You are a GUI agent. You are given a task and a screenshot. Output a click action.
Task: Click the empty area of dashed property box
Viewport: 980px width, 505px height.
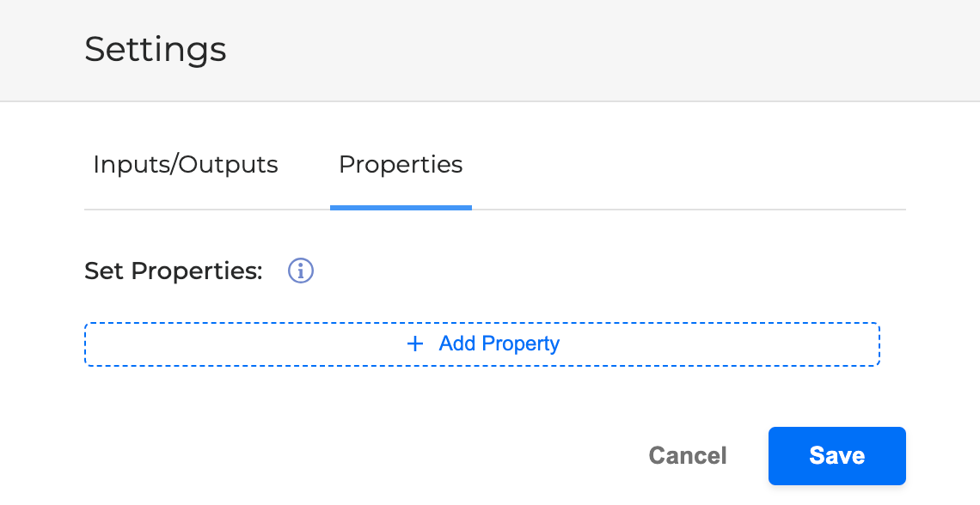731,344
